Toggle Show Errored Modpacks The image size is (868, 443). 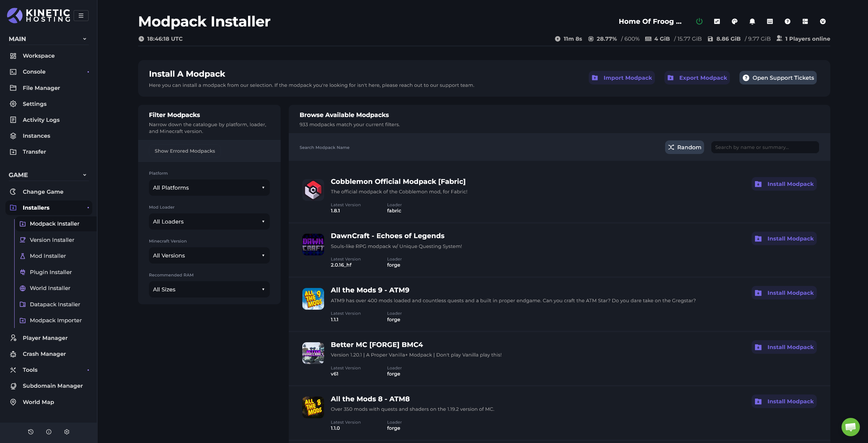185,151
